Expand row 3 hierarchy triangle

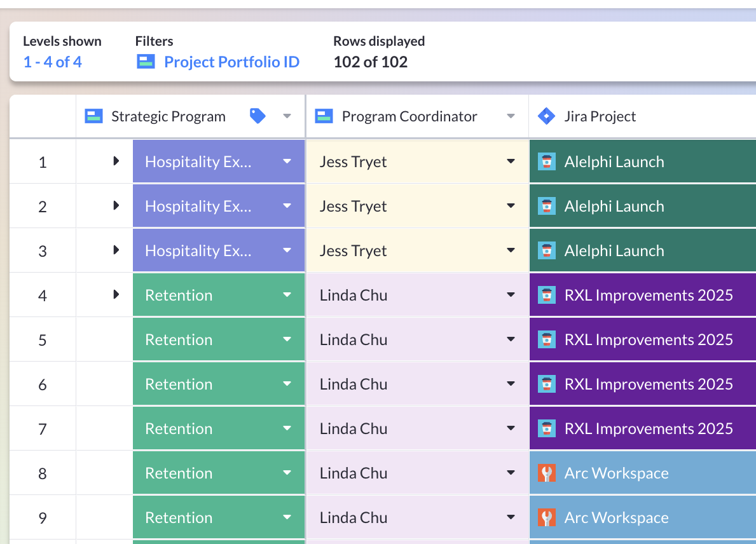click(116, 250)
